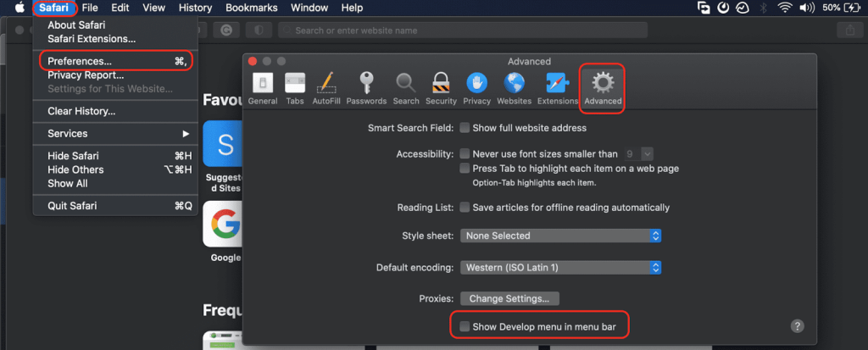Choose Privacy Report menu item
The height and width of the screenshot is (350, 868).
[x=115, y=75]
